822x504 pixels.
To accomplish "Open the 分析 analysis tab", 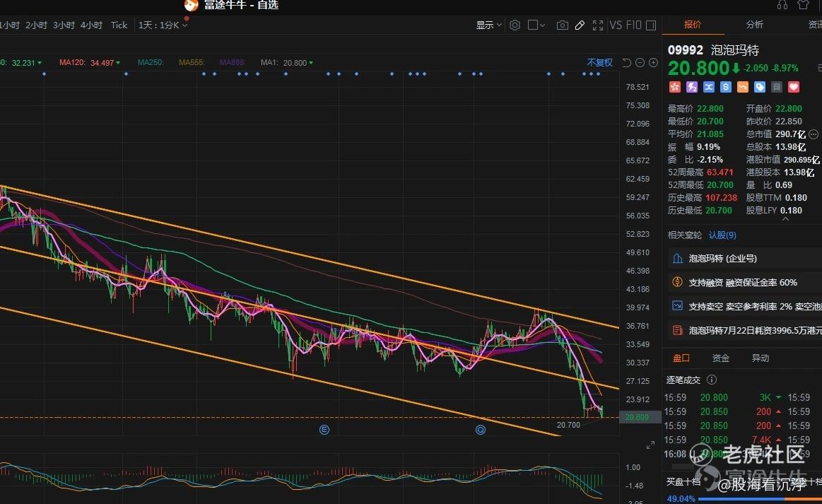I will [x=754, y=25].
